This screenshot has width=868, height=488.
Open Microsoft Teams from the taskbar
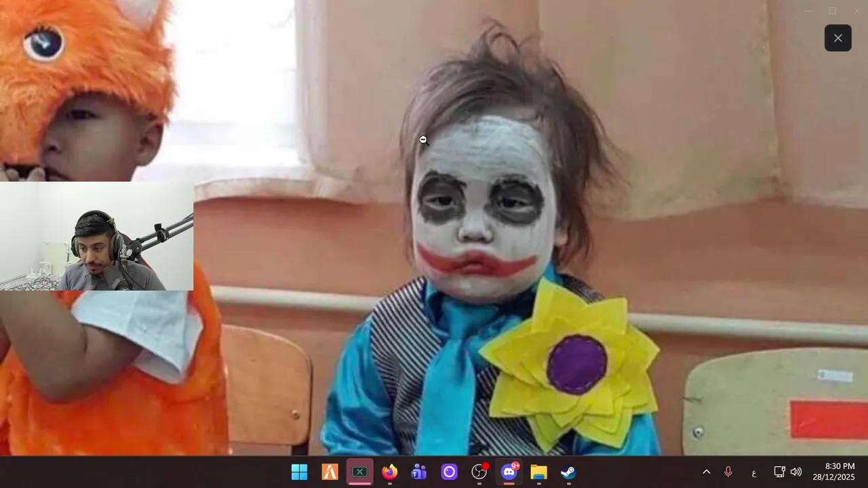(419, 472)
